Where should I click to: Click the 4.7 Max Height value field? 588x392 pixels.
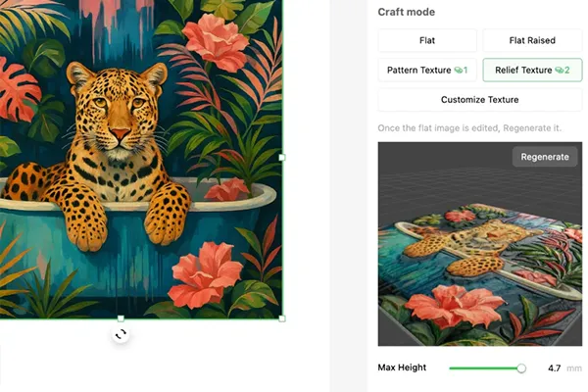[x=554, y=368]
